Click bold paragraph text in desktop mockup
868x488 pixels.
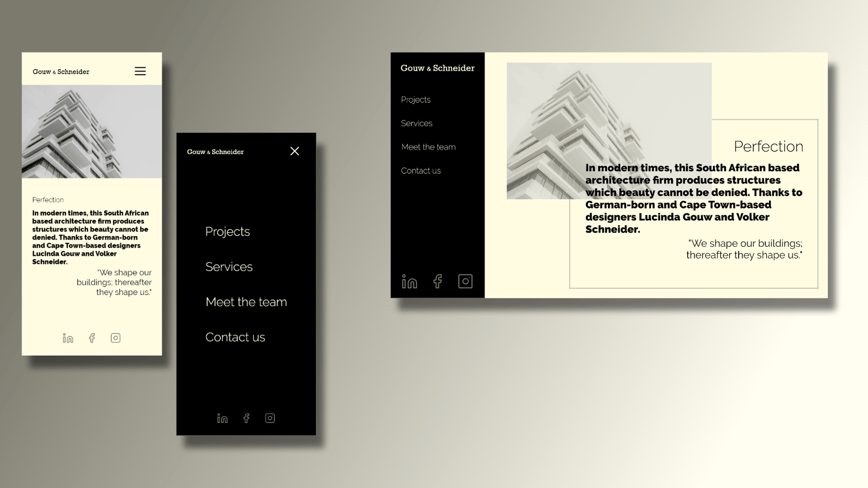(x=694, y=198)
